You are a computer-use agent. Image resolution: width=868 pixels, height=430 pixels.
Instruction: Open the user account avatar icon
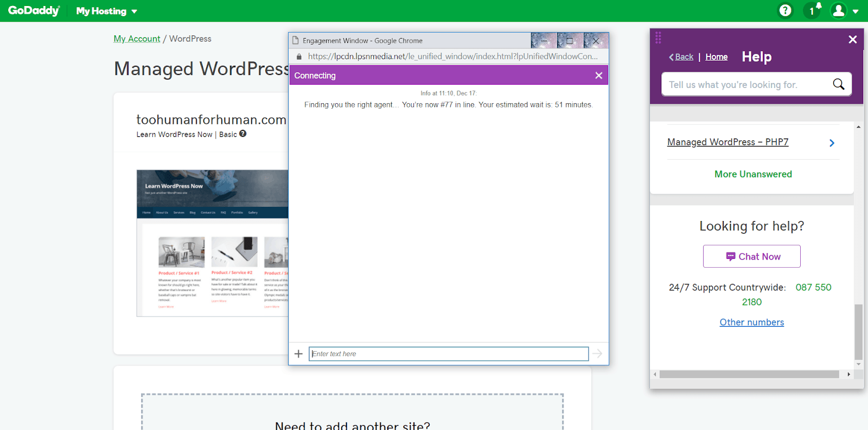click(839, 10)
